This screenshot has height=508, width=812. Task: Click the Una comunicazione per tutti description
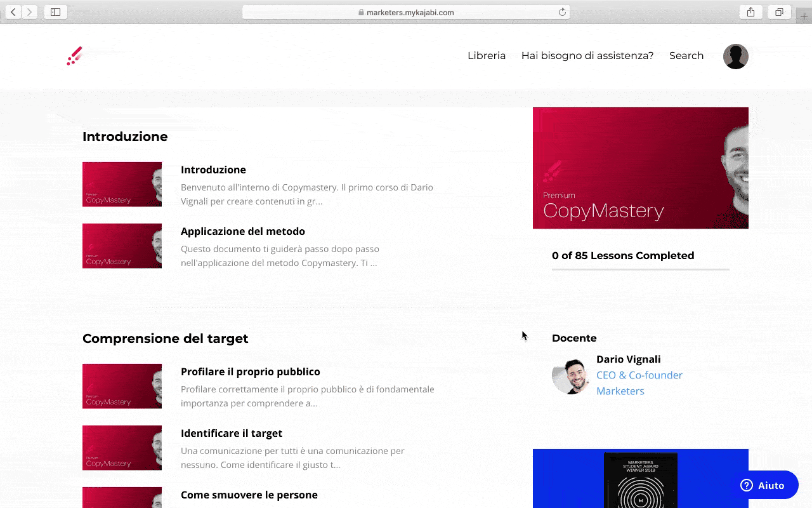tap(292, 458)
